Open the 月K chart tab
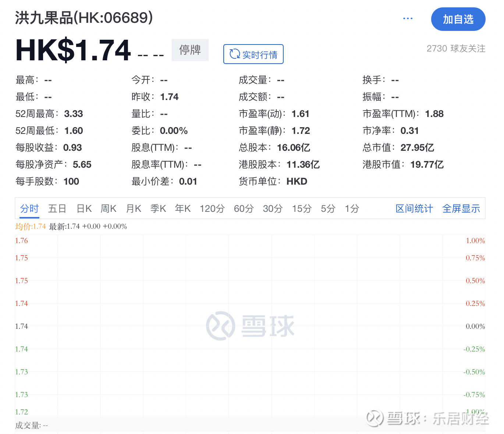 tap(134, 209)
